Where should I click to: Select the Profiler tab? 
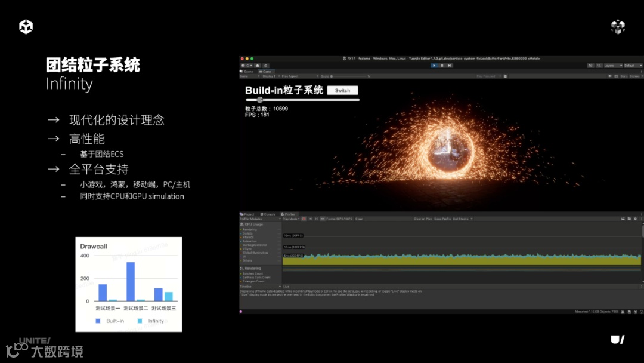(x=288, y=214)
